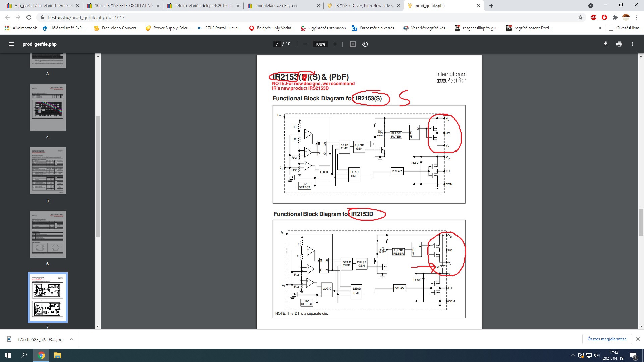644x362 pixels.
Task: Bookmark this page with star icon
Action: click(580, 17)
